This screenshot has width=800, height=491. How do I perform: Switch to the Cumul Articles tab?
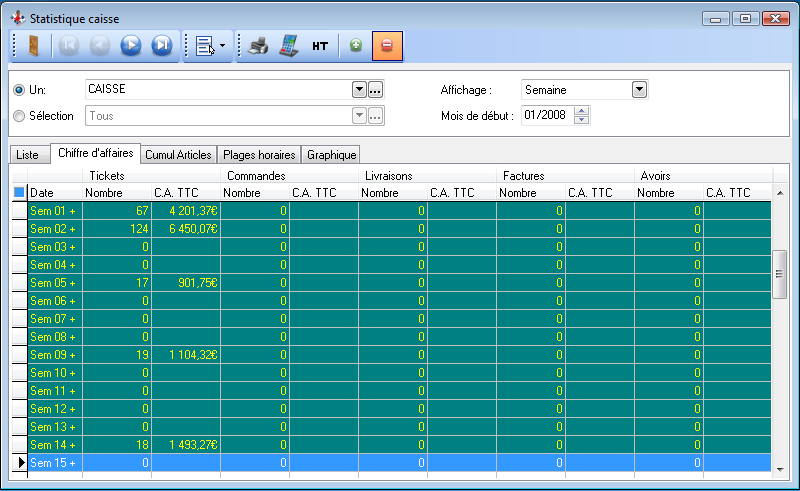[x=178, y=155]
